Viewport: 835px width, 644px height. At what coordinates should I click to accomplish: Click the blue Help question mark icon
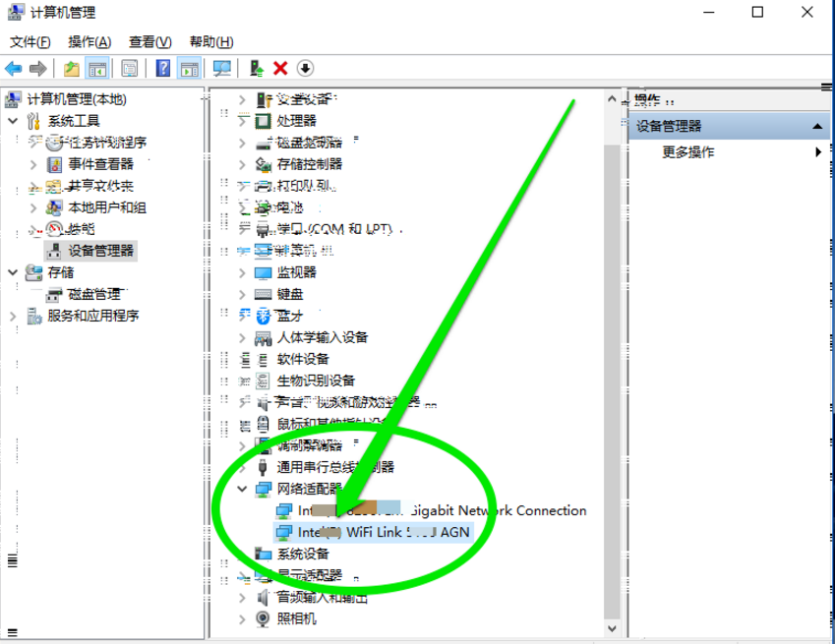[x=163, y=68]
